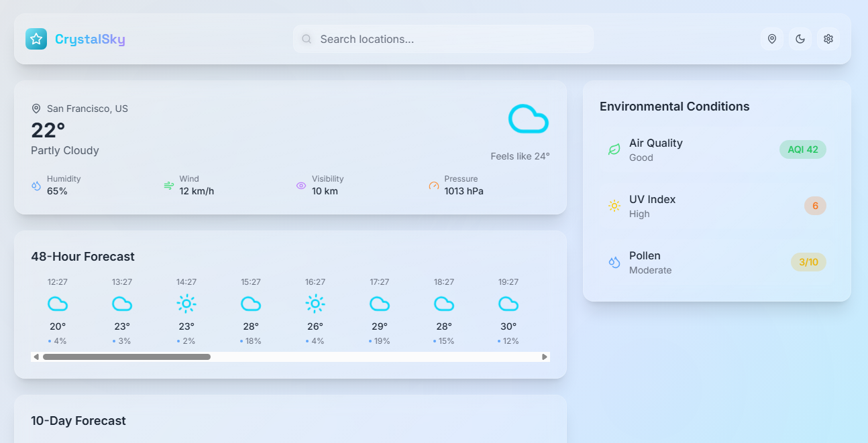Screen dimensions: 868x443
Task: Open the Settings gear icon
Action: coord(828,39)
